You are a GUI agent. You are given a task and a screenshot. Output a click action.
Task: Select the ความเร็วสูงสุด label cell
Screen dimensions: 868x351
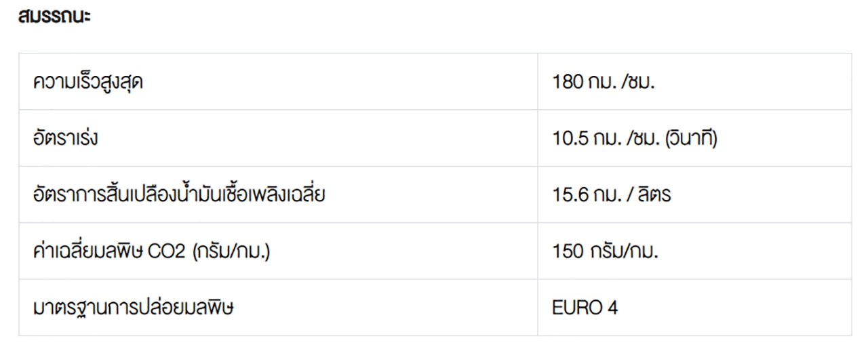[x=88, y=83]
